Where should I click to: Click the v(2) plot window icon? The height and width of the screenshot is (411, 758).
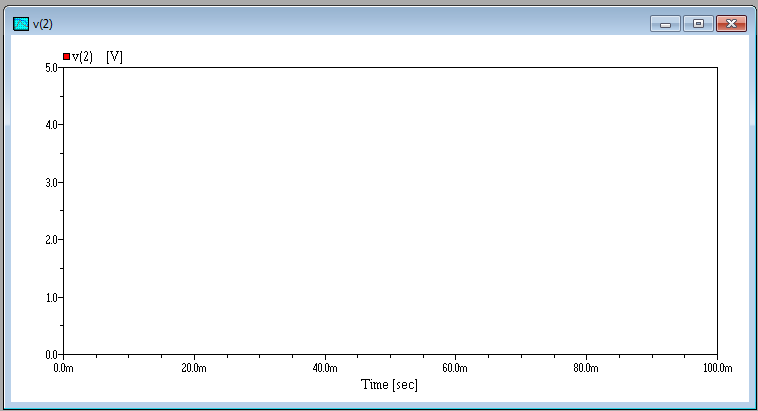tap(21, 24)
